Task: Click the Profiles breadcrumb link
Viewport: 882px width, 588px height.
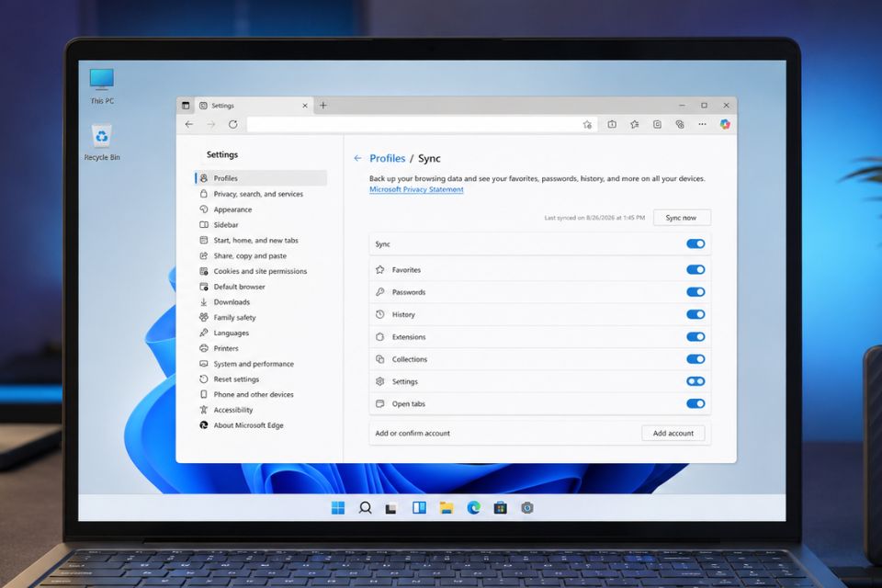Action: (x=388, y=159)
